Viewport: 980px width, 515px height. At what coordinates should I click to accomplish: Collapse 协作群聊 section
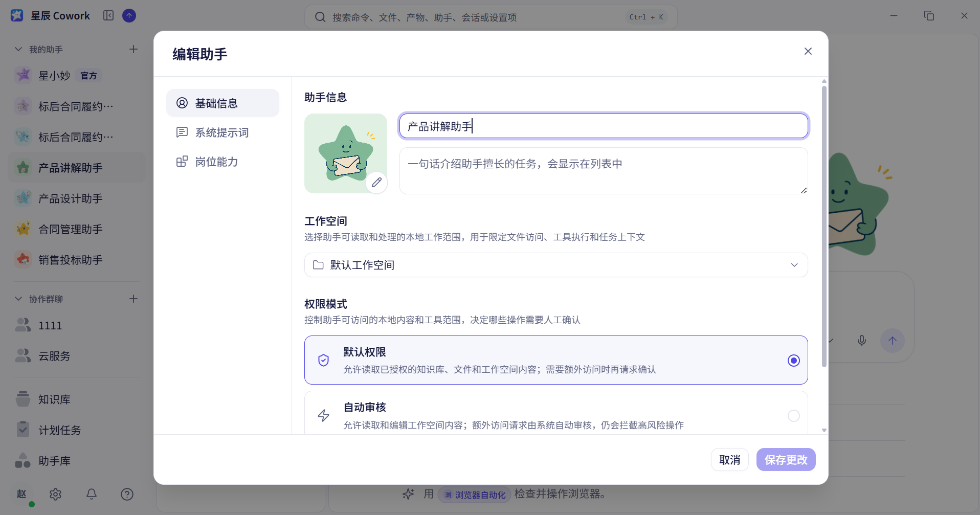tap(18, 299)
